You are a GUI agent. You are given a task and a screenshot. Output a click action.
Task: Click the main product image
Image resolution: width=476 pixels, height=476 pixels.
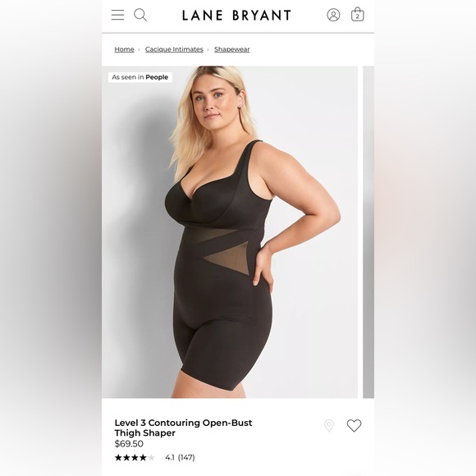230,232
